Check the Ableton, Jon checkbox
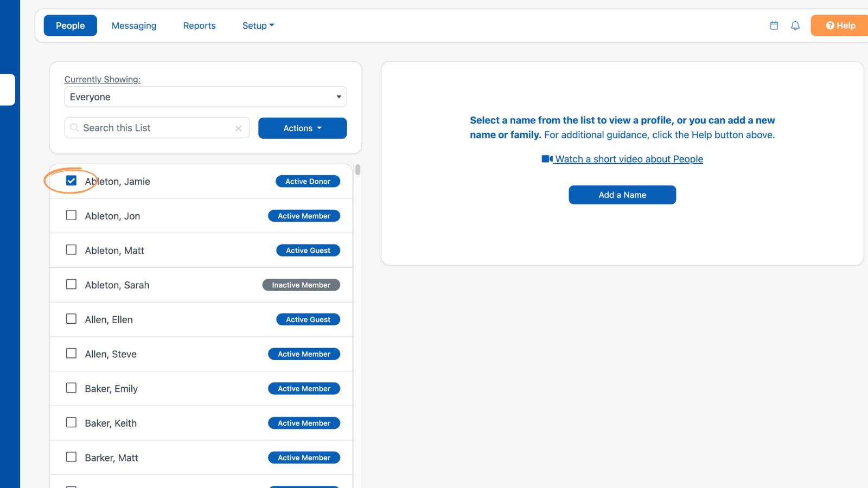This screenshot has height=488, width=868. coord(71,215)
